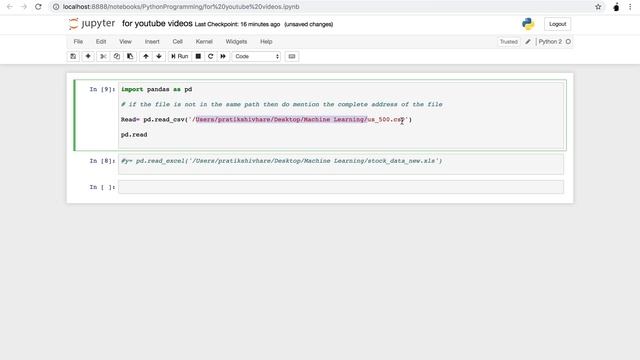Click the browser profile icon
The image size is (640, 360).
[x=616, y=7]
